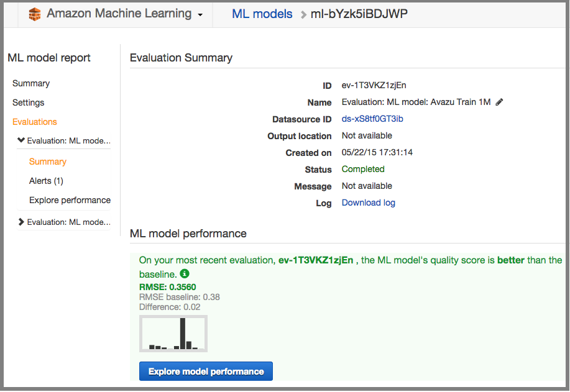Open datasource link ds-xS8tf0GT3ib
Viewport: 570px width, 392px height.
point(372,119)
